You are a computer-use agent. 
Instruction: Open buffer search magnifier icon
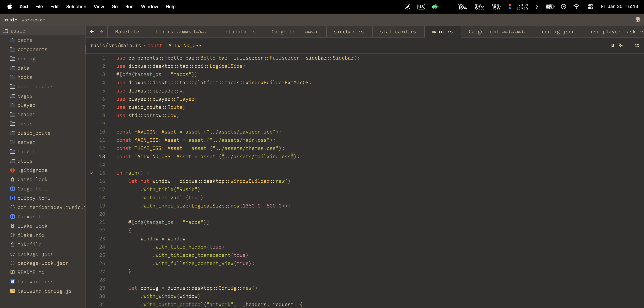click(612, 45)
